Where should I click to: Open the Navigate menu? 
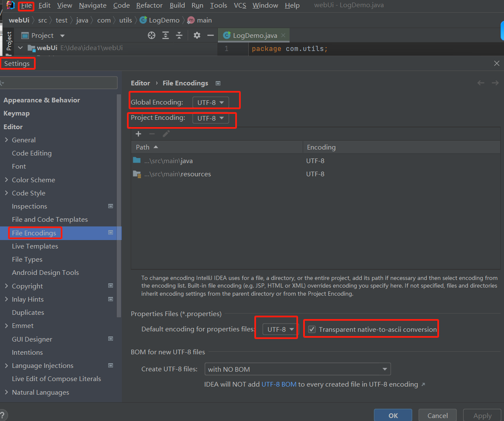(93, 6)
